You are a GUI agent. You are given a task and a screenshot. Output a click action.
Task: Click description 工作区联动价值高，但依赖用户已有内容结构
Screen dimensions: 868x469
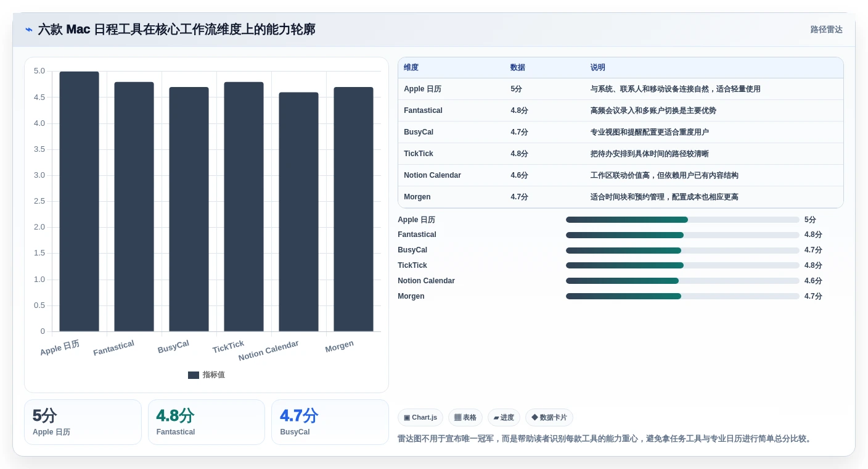[665, 175]
